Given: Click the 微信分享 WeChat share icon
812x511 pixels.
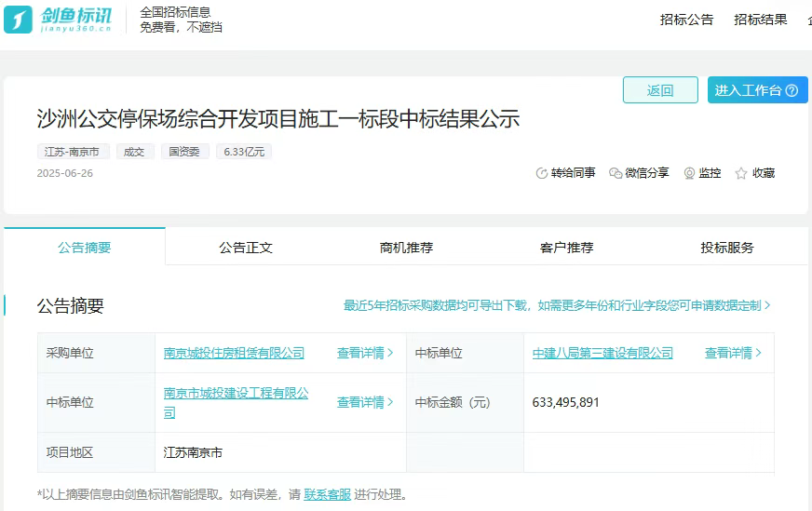Looking at the screenshot, I should 616,173.
